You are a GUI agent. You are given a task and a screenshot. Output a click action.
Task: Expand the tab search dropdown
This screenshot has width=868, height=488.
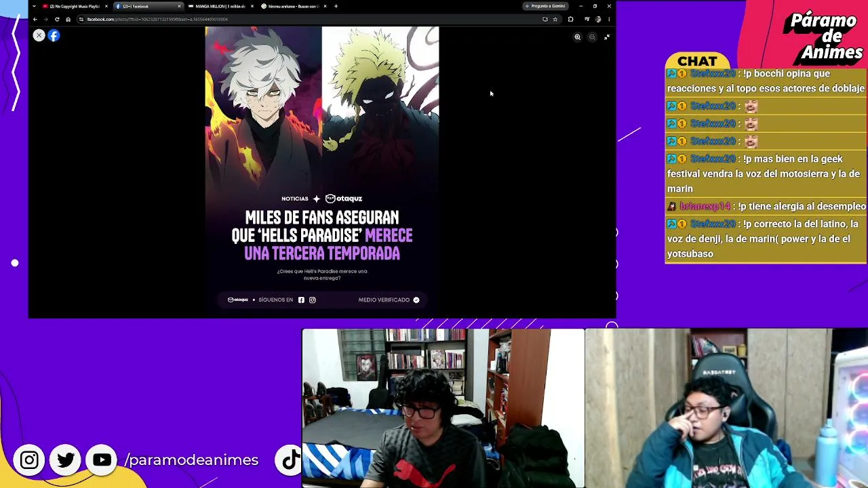(34, 6)
